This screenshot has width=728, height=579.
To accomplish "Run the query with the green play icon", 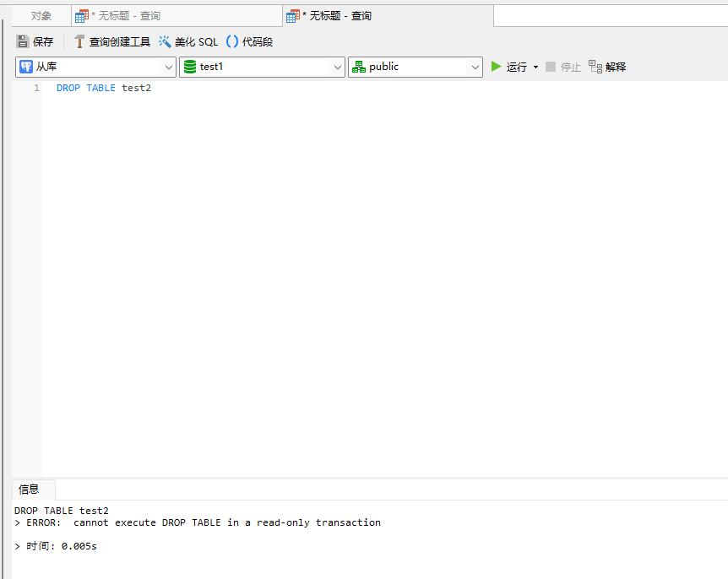I will click(x=496, y=67).
